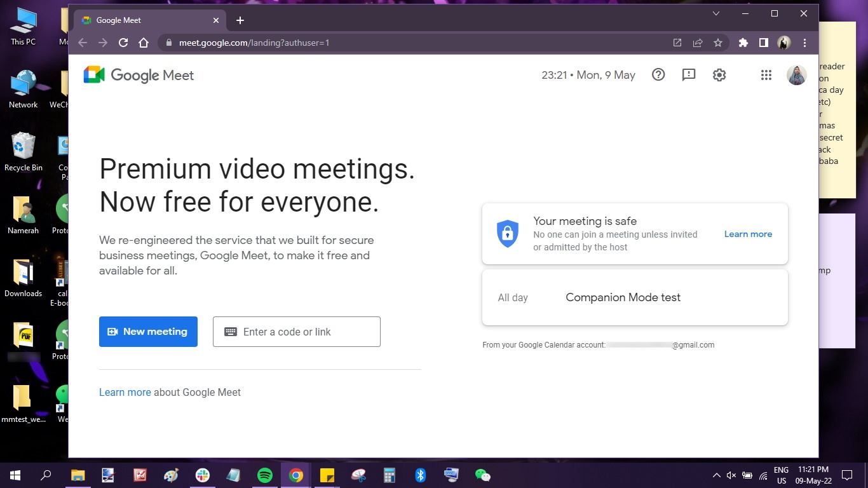Open a new Chrome tab
This screenshot has width=868, height=488.
coord(240,20)
